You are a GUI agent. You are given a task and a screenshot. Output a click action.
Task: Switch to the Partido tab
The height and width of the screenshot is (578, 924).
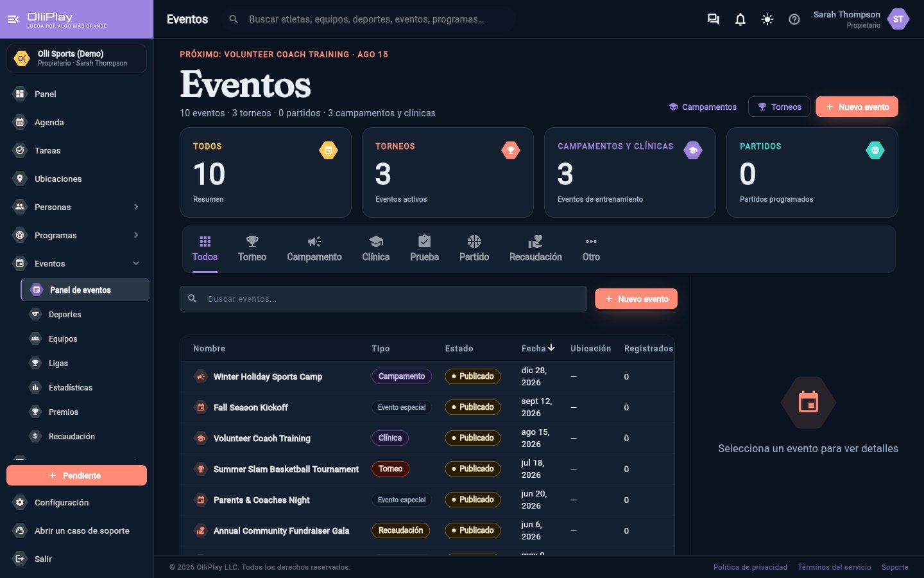(x=474, y=249)
